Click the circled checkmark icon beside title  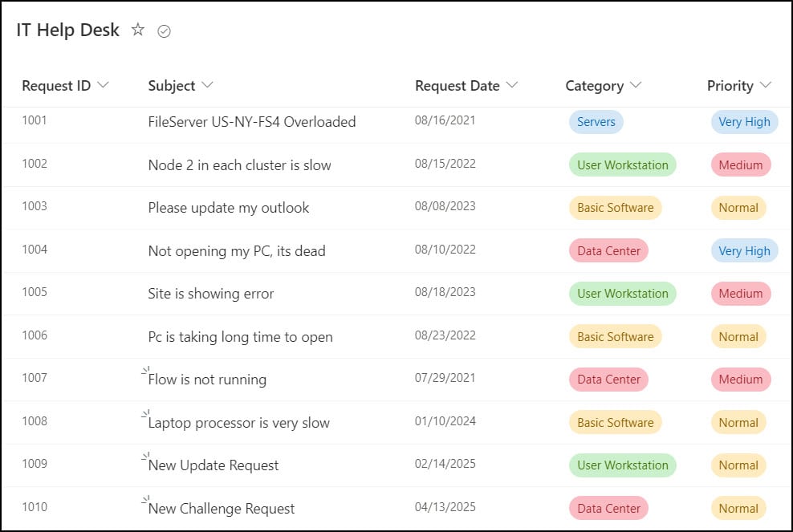[x=164, y=31]
